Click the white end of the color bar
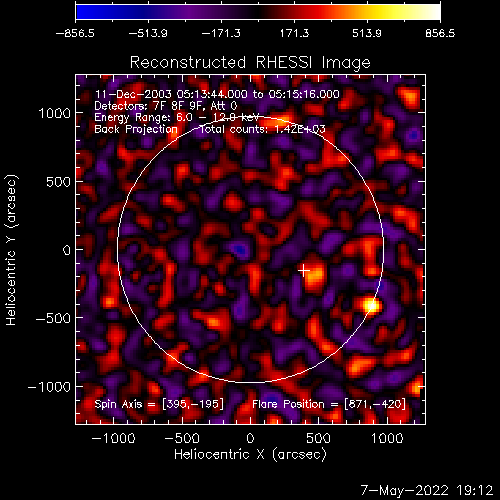This screenshot has height=500, width=500. (x=434, y=12)
